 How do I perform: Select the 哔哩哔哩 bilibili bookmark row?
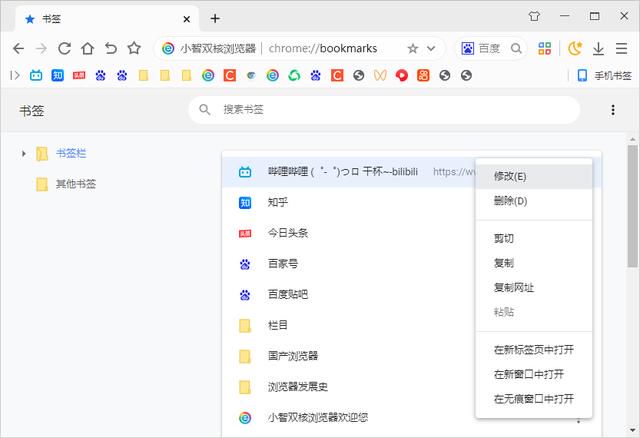349,172
